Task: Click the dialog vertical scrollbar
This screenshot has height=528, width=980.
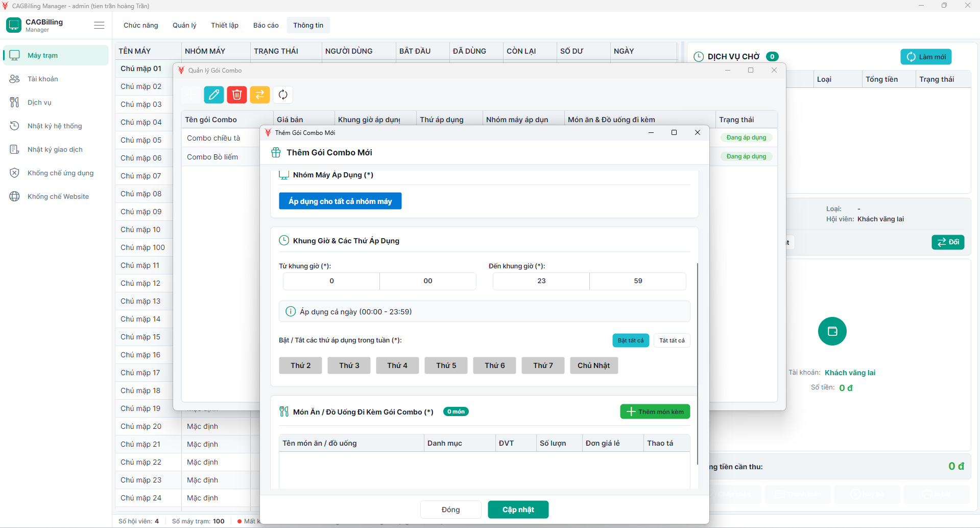Action: (697, 364)
